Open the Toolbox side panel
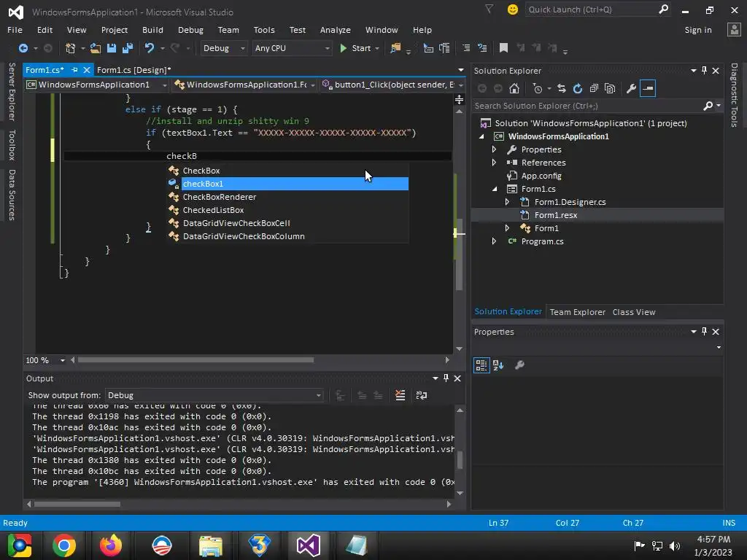This screenshot has height=560, width=747. pos(12,145)
